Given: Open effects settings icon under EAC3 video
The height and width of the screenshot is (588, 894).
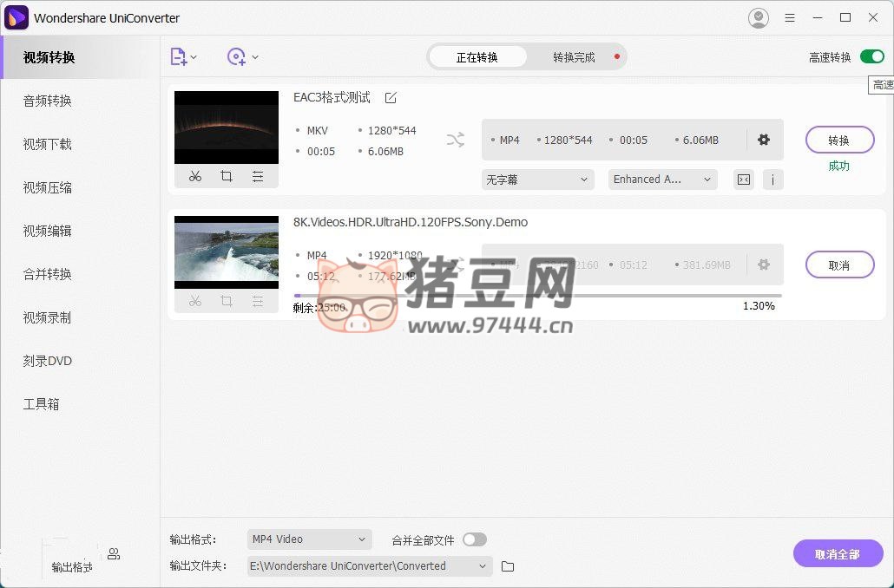Looking at the screenshot, I should click(x=258, y=176).
